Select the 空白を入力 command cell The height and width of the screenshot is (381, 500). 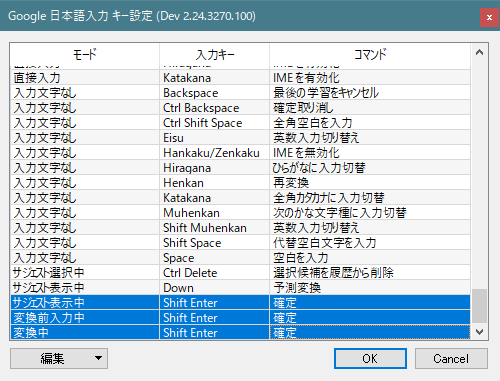click(x=370, y=258)
